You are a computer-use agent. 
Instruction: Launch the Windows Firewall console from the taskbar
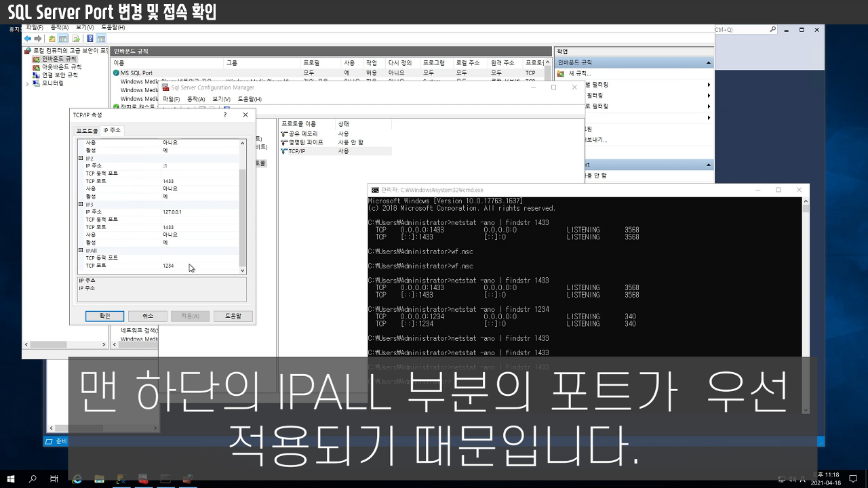pos(187,479)
